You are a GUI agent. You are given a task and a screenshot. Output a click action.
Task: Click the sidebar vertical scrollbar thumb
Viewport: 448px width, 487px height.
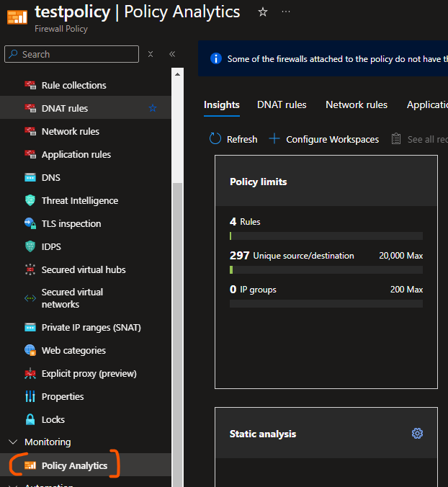177,334
